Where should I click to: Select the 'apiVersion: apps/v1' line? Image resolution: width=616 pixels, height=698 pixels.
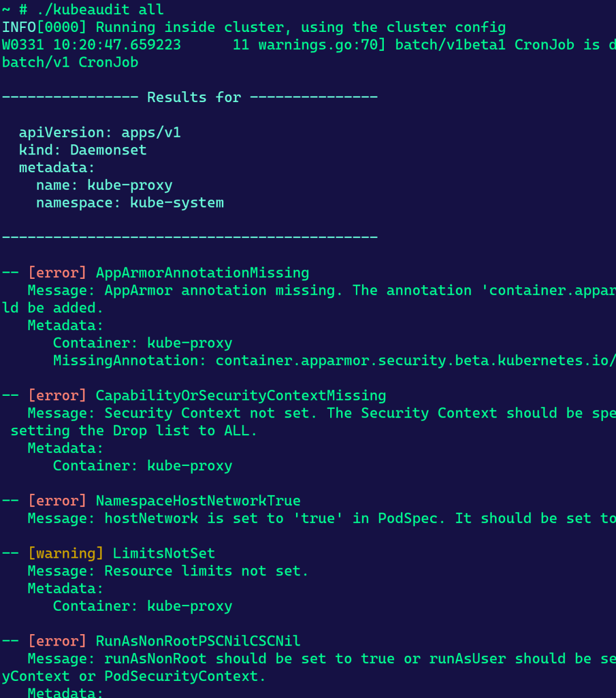pyautogui.click(x=100, y=133)
